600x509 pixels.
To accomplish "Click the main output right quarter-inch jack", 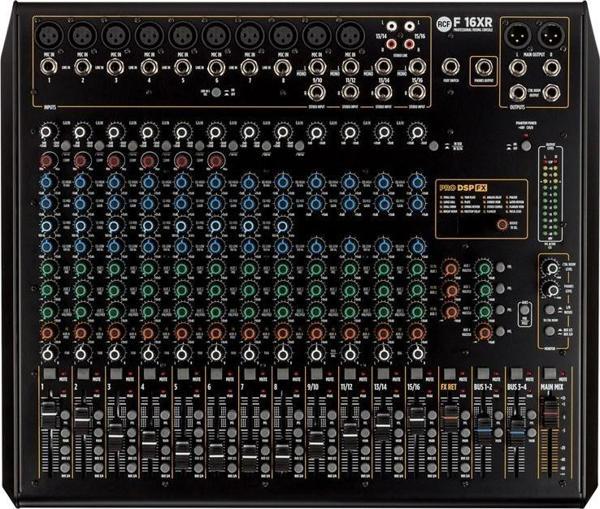I will pyautogui.click(x=551, y=68).
